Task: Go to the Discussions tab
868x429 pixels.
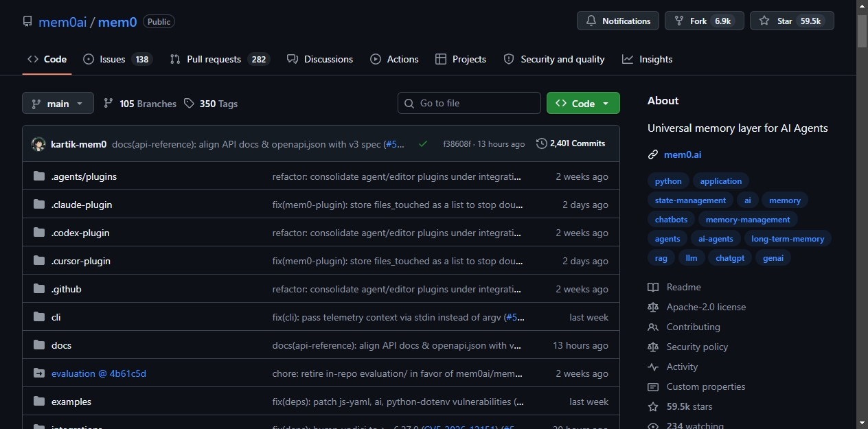Action: click(x=320, y=59)
